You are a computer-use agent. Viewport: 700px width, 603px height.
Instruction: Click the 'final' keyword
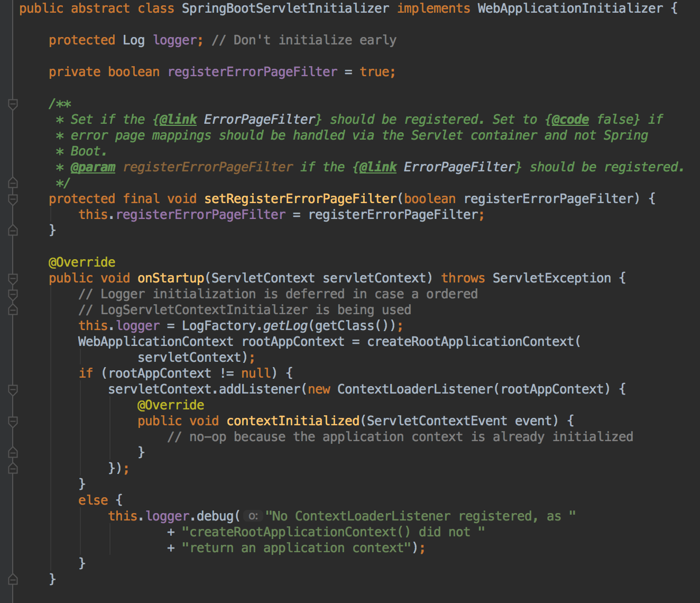tap(141, 199)
